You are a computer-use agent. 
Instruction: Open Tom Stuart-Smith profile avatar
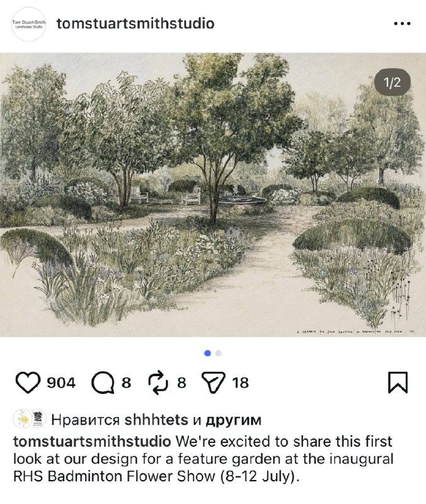[x=29, y=24]
